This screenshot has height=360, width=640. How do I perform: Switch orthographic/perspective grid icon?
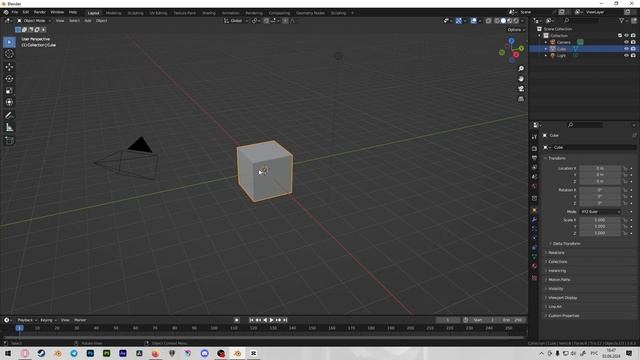pos(521,99)
